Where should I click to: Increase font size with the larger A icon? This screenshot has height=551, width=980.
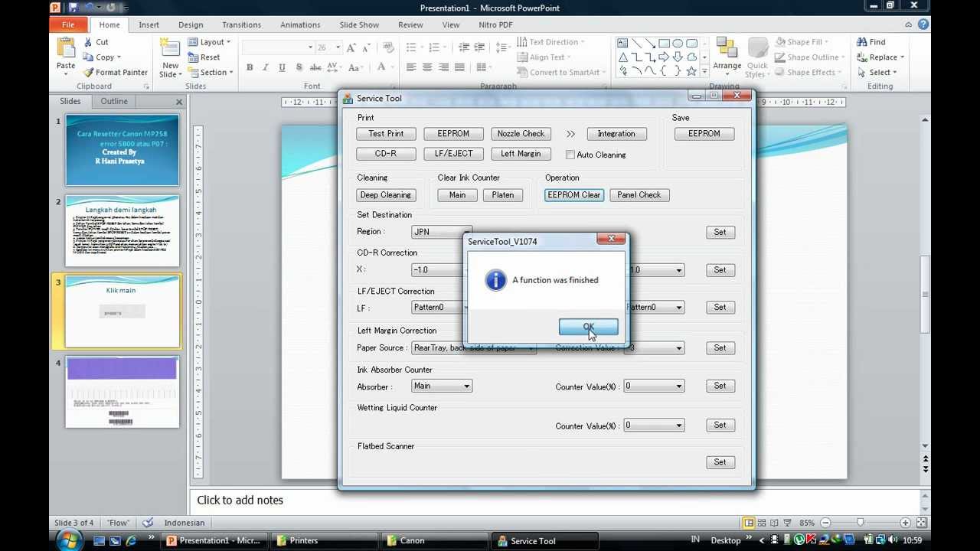point(352,47)
